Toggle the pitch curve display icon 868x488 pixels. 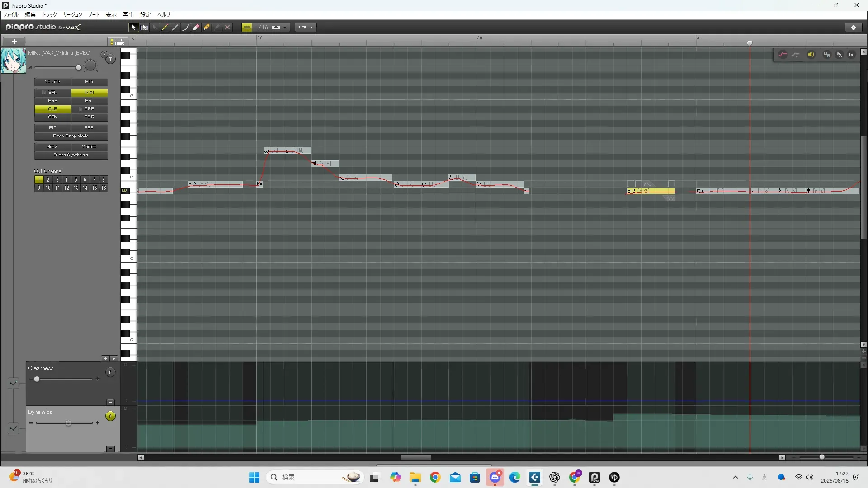tap(783, 55)
